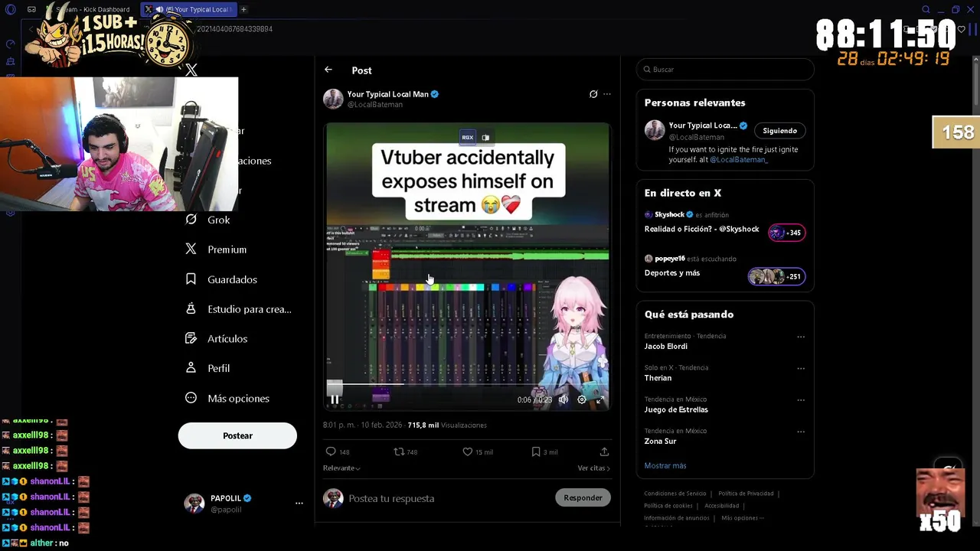The width and height of the screenshot is (980, 551).
Task: Open a new browser tab
Action: click(243, 9)
